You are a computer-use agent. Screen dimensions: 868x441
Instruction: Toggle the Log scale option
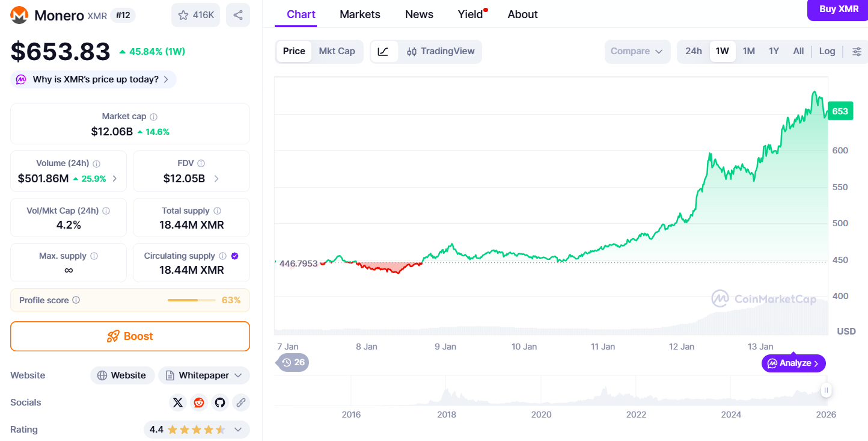(x=827, y=51)
